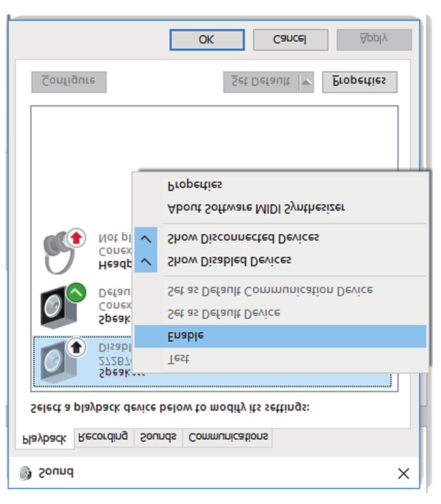441x504 pixels.
Task: Click the Show Disconnected Devices checkmark
Action: coord(146,238)
